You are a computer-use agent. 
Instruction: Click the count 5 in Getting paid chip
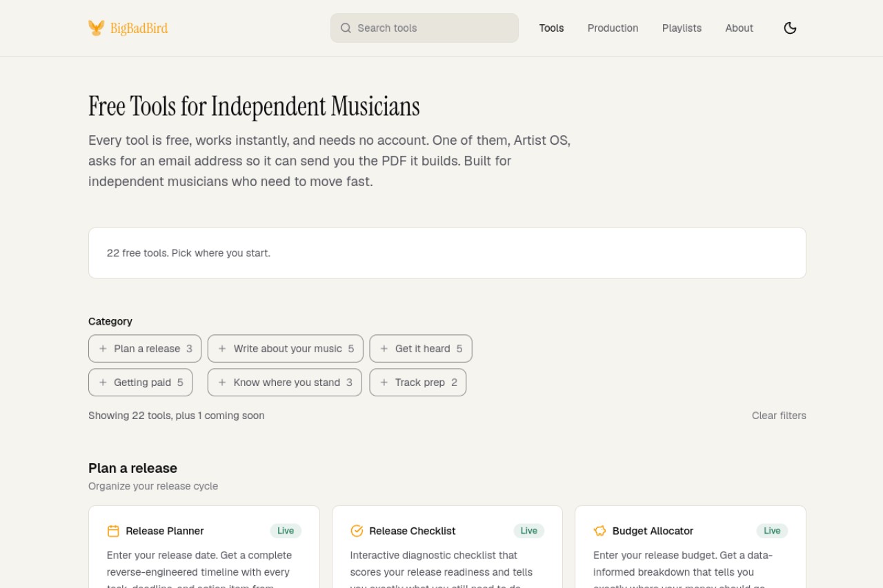[x=180, y=383]
